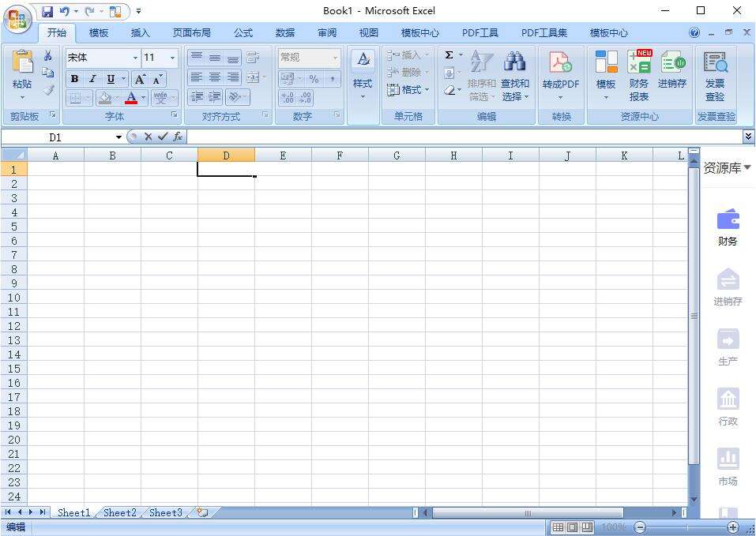The width and height of the screenshot is (756, 536).
Task: Open Find and Select binoculars tool
Action: (x=515, y=76)
